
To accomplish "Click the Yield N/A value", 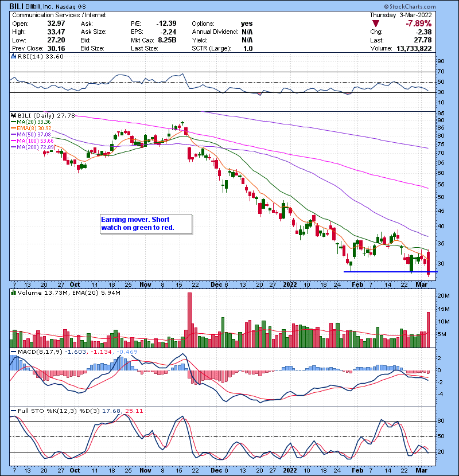I will coord(247,40).
